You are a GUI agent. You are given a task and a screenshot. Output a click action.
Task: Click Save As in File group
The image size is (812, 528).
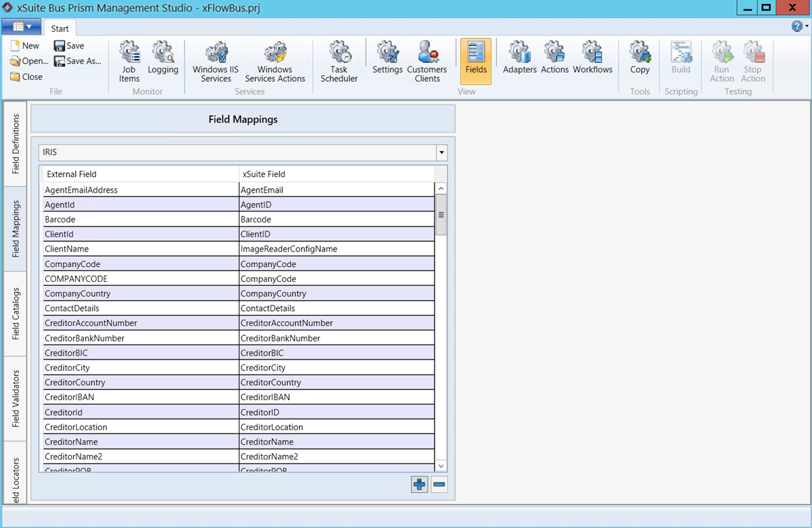(77, 61)
